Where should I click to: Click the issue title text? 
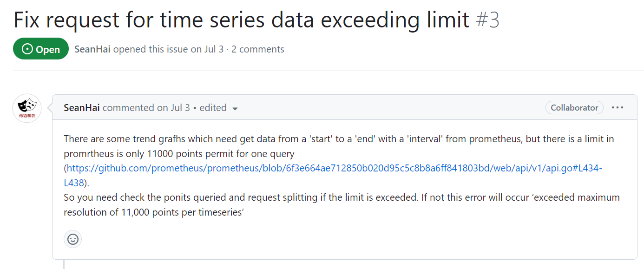241,20
